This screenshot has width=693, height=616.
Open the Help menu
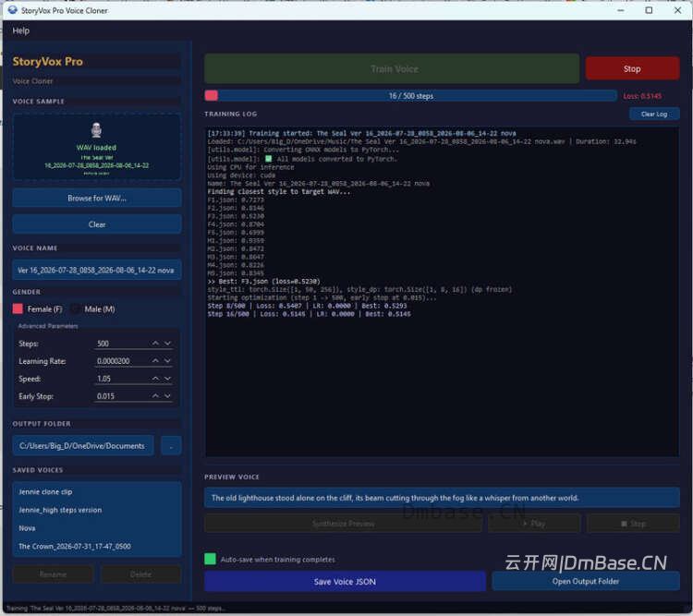point(20,30)
